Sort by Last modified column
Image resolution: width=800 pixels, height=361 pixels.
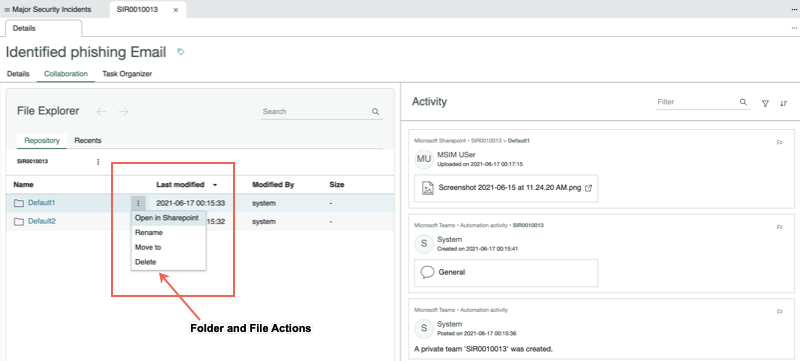180,185
